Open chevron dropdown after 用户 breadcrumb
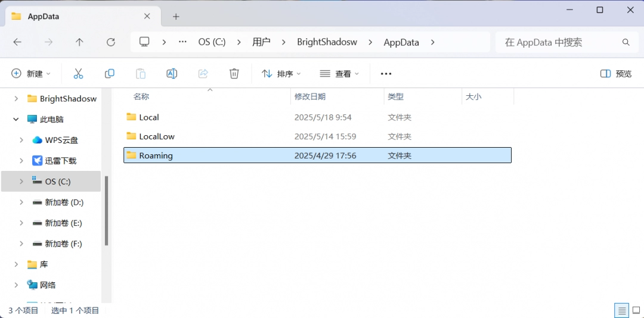The image size is (644, 318). (x=283, y=42)
